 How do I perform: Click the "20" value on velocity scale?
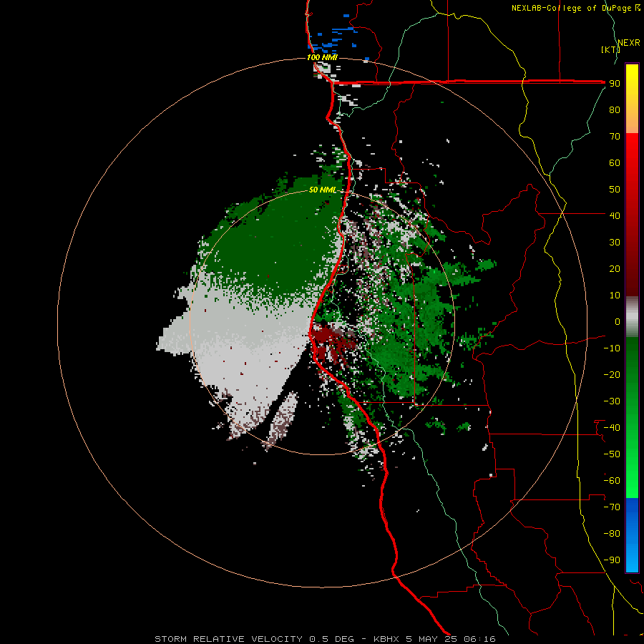pyautogui.click(x=615, y=269)
